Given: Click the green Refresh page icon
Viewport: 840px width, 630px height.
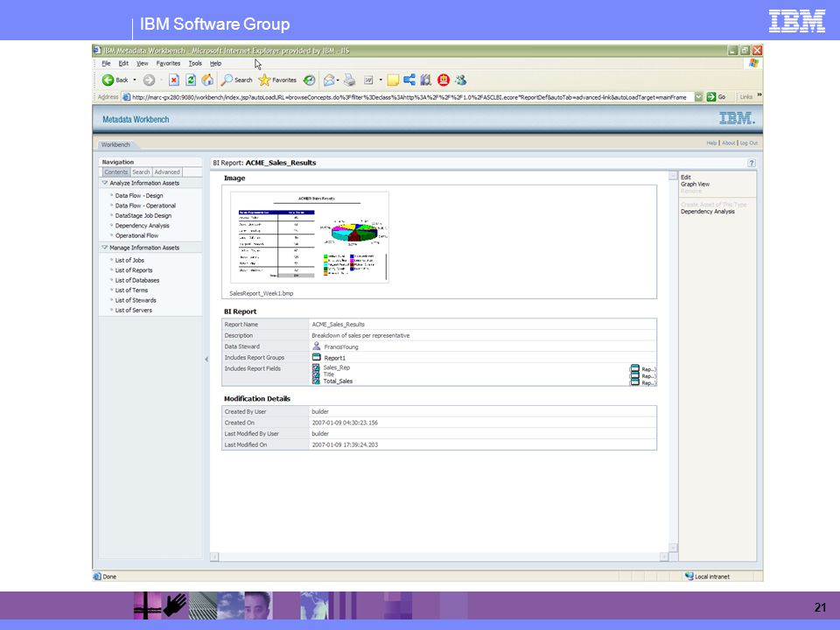Looking at the screenshot, I should (190, 80).
